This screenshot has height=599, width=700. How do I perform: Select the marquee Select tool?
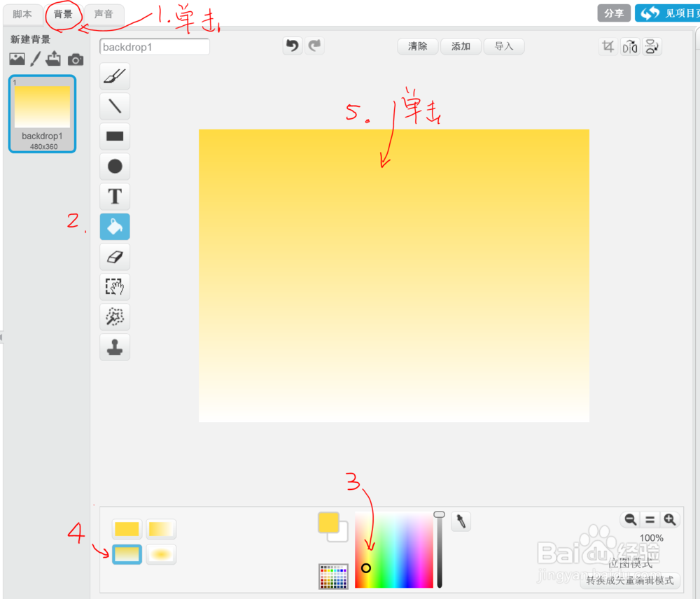coord(115,287)
